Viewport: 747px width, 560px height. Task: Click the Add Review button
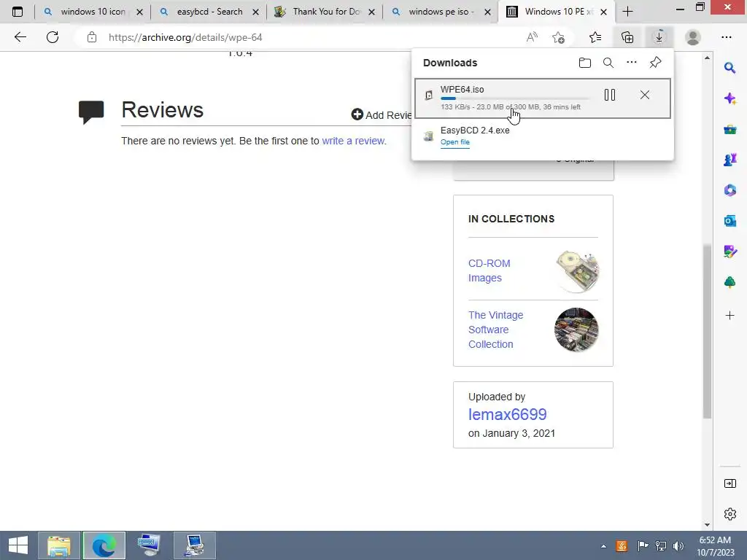coord(382,114)
